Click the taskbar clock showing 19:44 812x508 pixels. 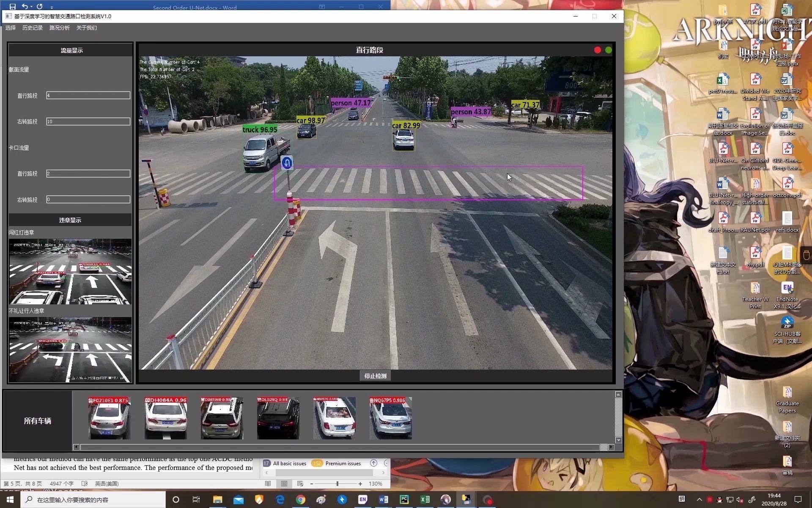point(774,500)
